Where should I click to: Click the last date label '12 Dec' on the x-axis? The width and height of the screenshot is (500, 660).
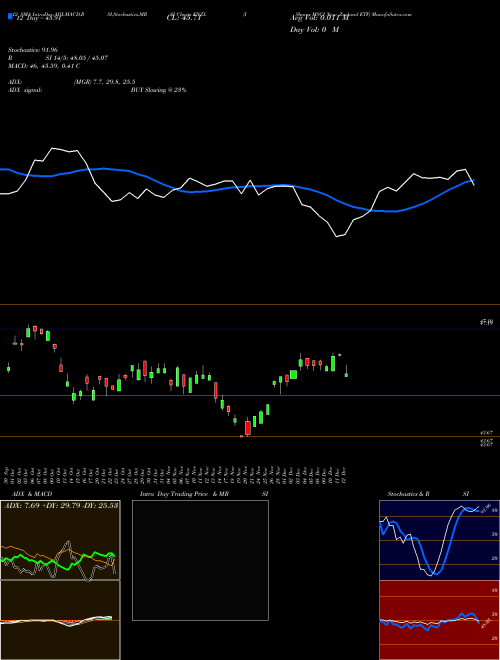coord(344,475)
